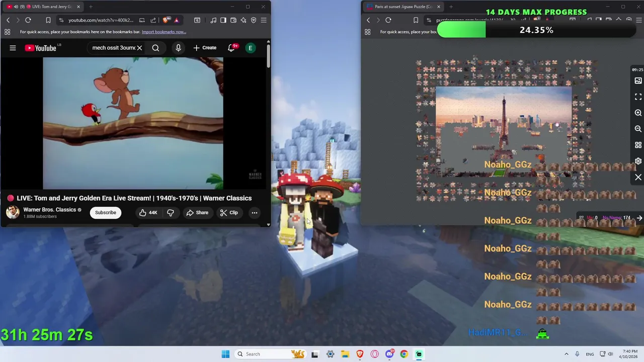Start voice search with the microphone icon

(x=178, y=48)
